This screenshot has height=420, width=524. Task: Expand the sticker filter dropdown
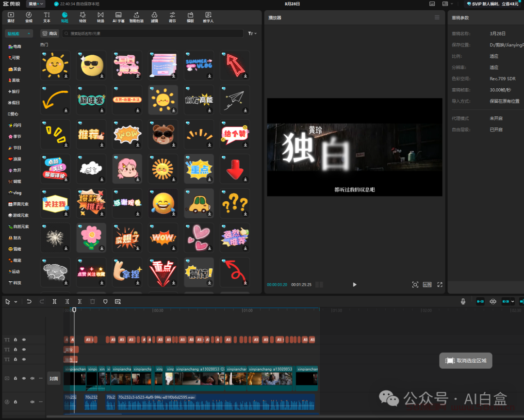point(252,33)
